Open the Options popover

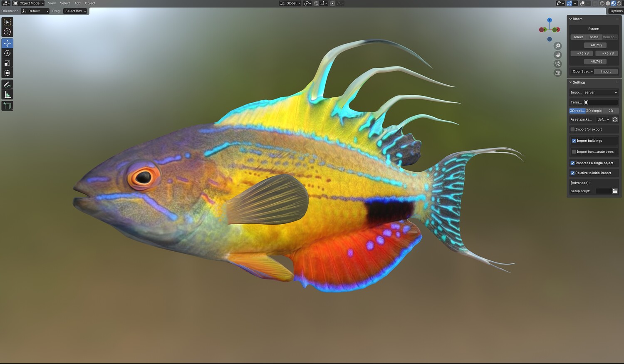(x=616, y=11)
